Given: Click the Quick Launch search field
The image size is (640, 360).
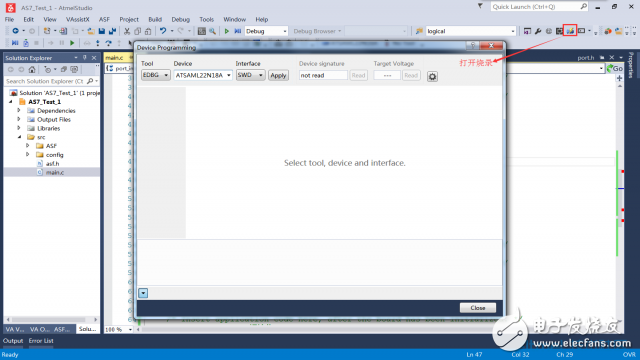Looking at the screenshot, I should tap(535, 7).
